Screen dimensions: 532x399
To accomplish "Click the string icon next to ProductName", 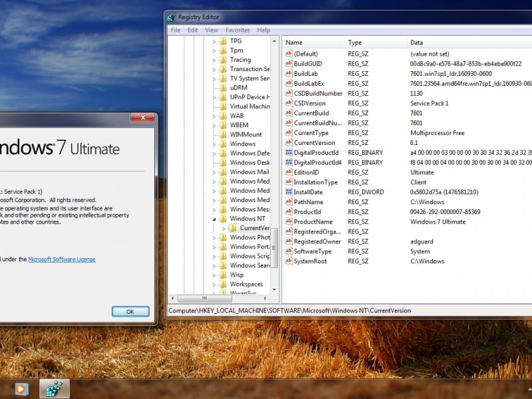I will pyautogui.click(x=289, y=221).
